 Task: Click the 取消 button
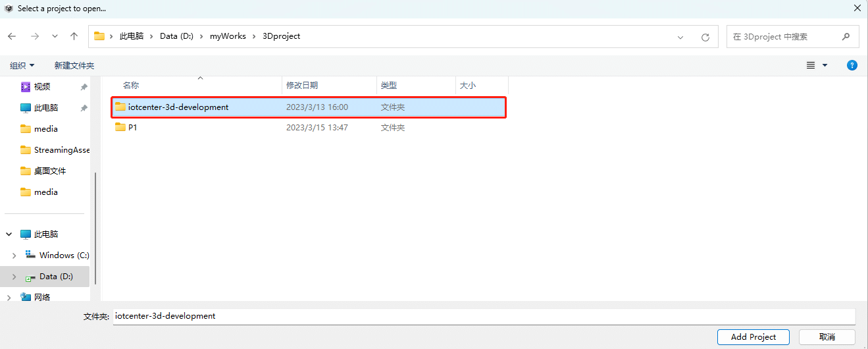pos(827,336)
